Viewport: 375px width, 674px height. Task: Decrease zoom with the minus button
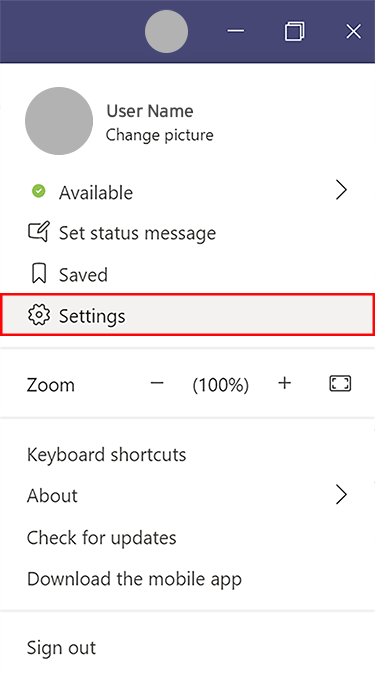[x=157, y=383]
